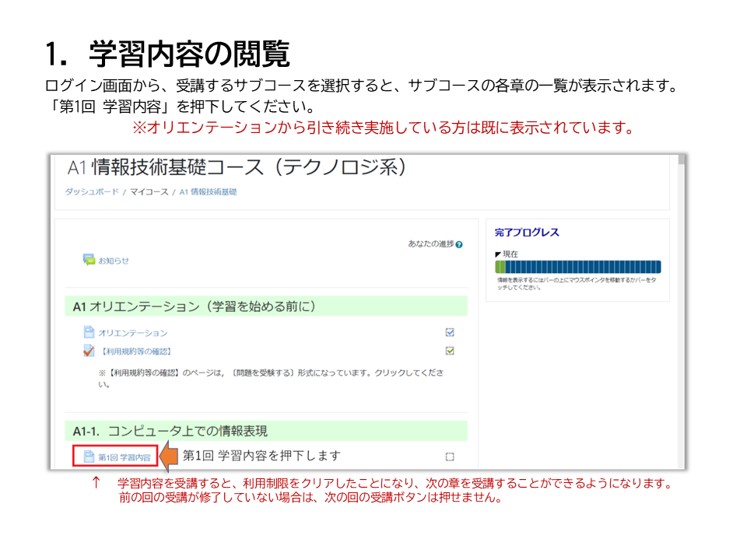Open the 第1回 学習内容 link
This screenshot has height=560, width=747.
tap(124, 457)
